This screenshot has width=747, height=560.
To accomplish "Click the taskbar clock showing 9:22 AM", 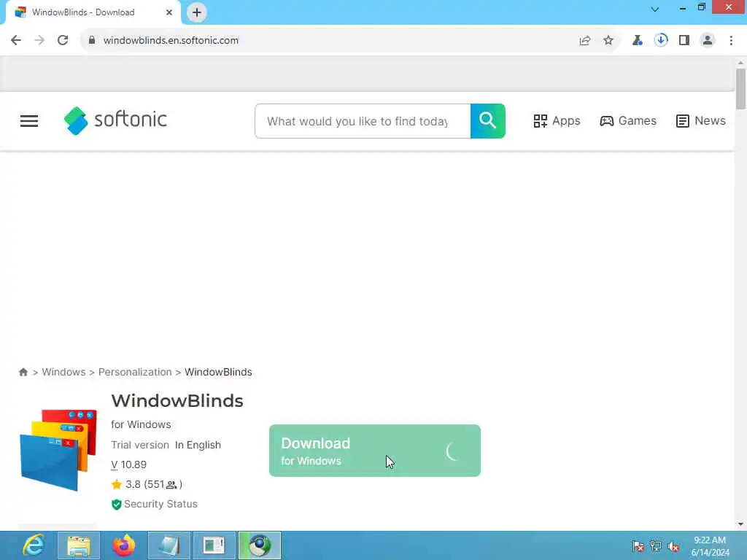I will coord(710,546).
